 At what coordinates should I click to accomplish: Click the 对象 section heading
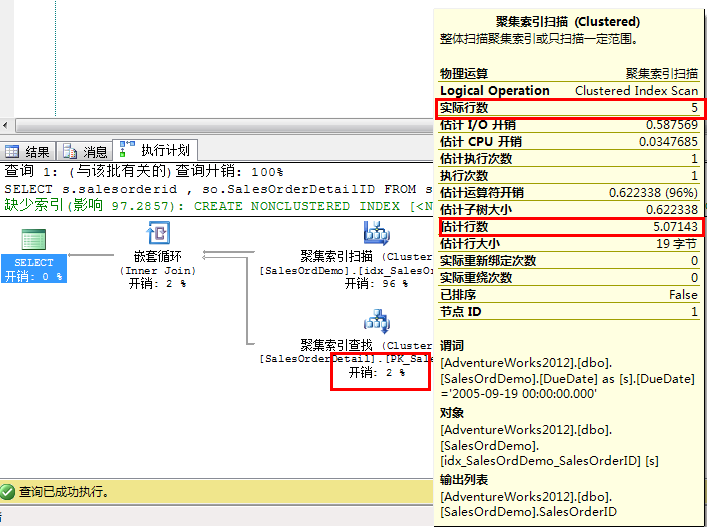(452, 413)
